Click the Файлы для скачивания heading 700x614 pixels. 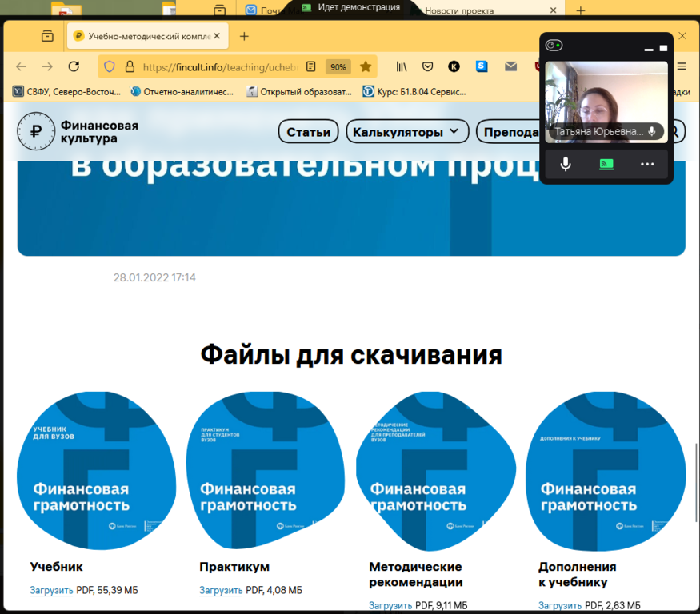click(x=351, y=355)
